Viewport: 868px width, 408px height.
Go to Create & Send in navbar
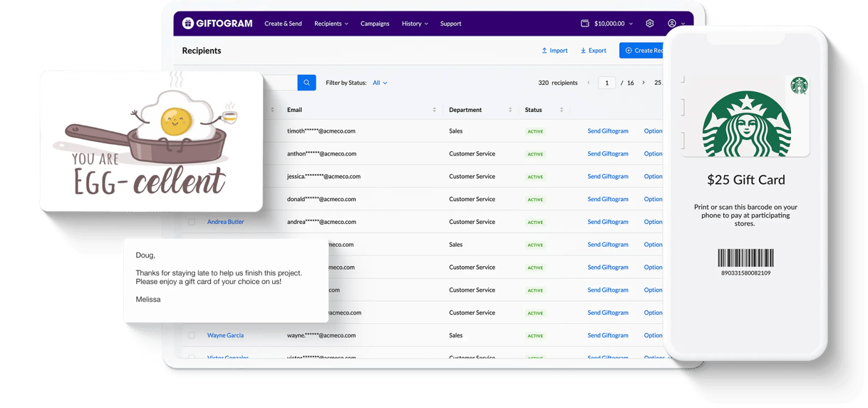coord(283,24)
